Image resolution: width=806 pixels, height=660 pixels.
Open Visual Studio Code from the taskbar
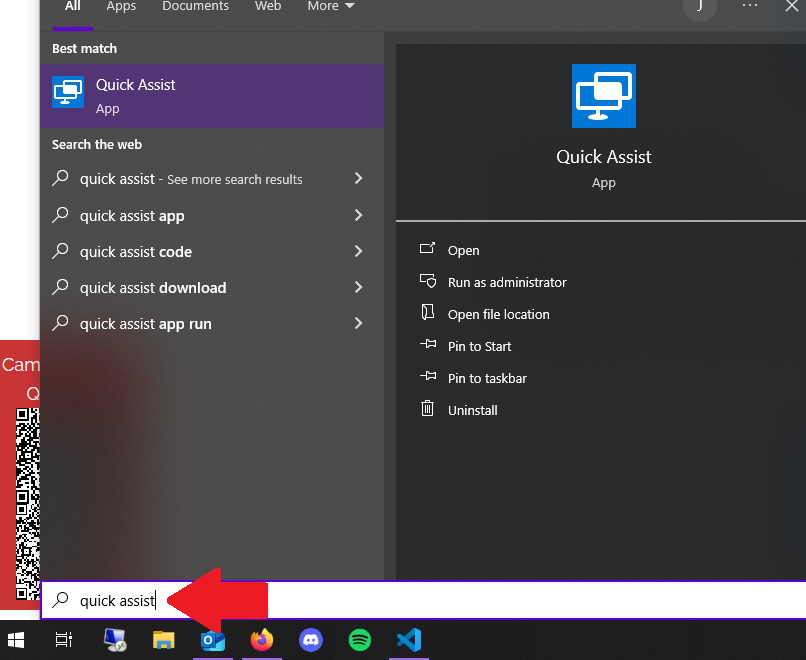(x=408, y=640)
